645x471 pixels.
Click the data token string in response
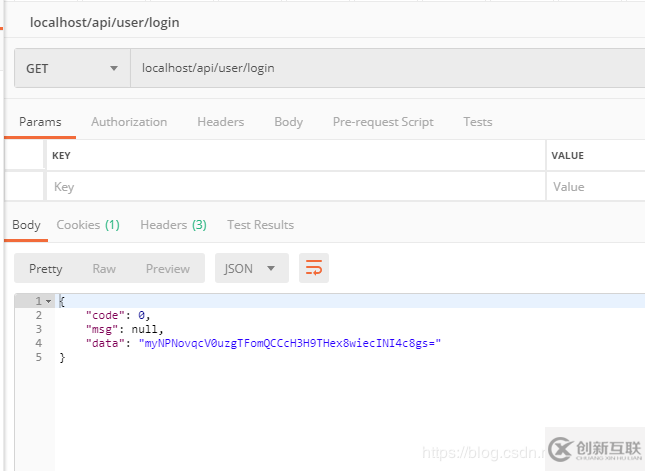click(289, 343)
